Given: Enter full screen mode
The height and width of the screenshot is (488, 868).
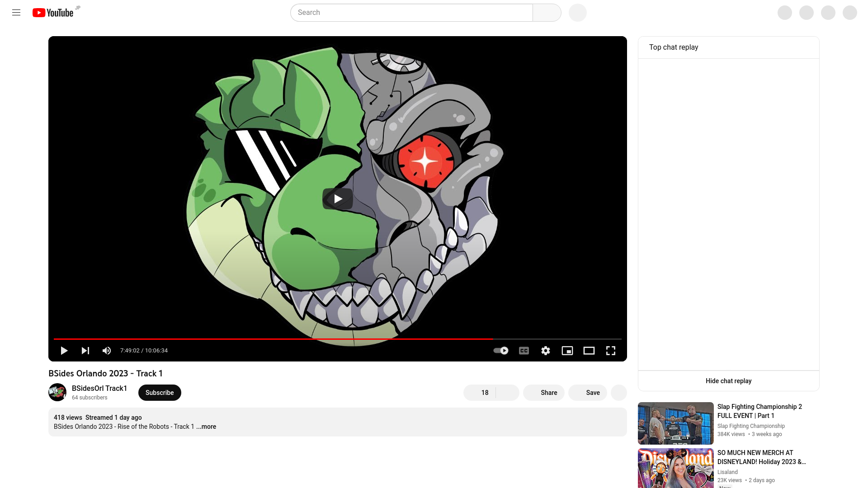Looking at the screenshot, I should coord(611,351).
